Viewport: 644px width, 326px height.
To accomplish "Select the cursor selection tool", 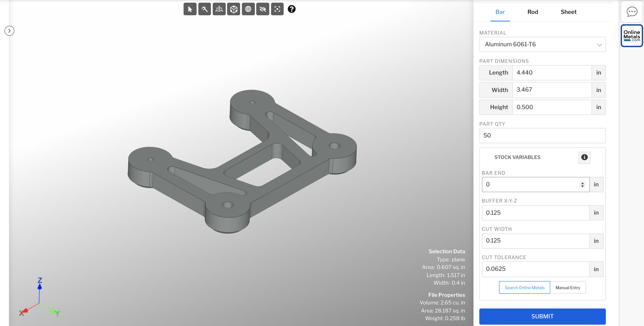I will pyautogui.click(x=190, y=9).
